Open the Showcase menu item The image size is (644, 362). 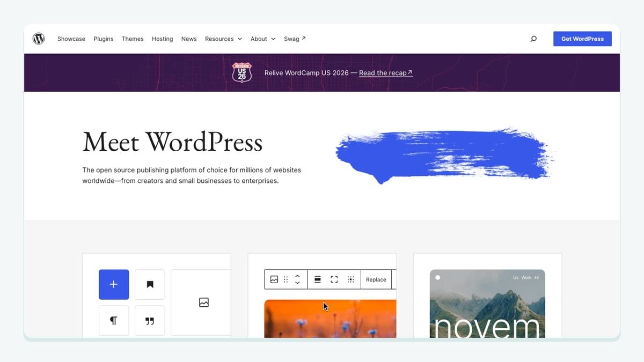[71, 39]
